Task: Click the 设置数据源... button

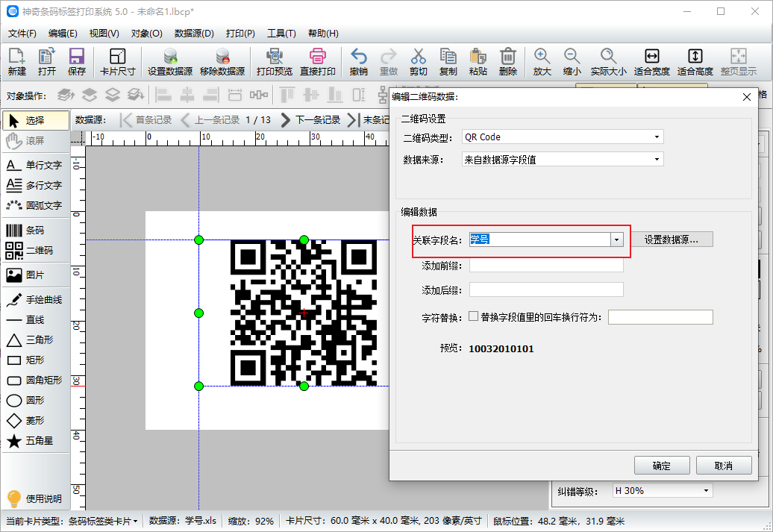Action: coord(672,240)
